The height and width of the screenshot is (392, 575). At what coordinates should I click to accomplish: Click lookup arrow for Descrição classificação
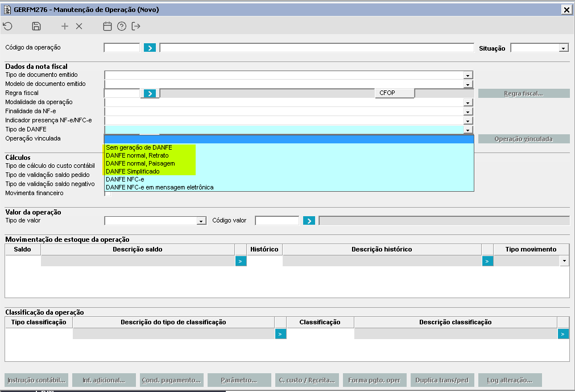tap(563, 334)
